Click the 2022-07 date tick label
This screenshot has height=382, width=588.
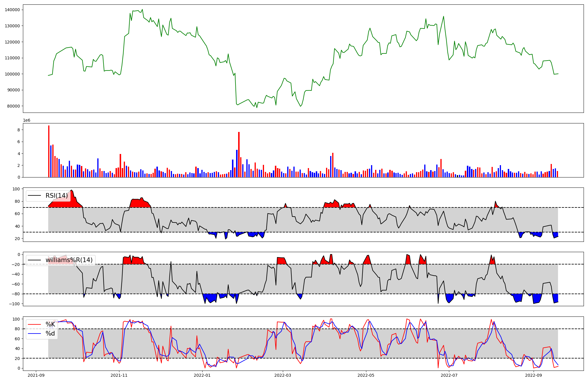pos(449,375)
